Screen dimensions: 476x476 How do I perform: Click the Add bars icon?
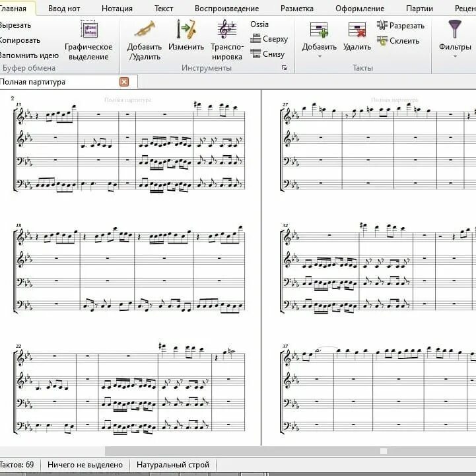click(x=319, y=30)
